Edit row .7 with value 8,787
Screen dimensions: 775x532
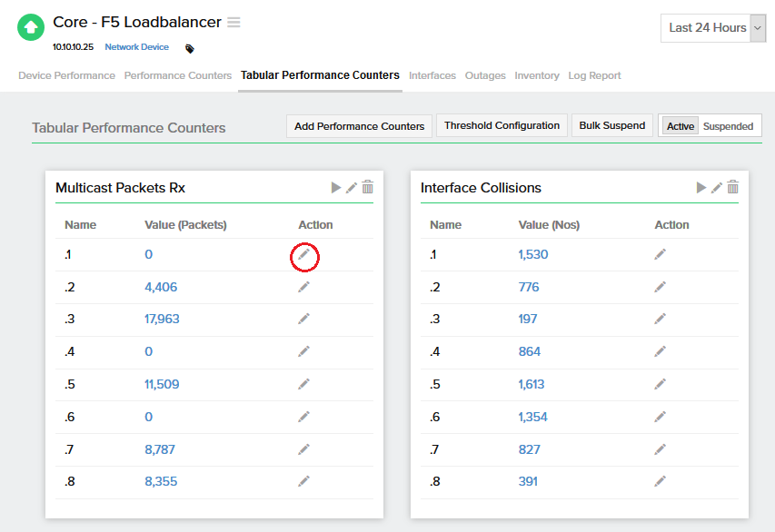click(304, 449)
